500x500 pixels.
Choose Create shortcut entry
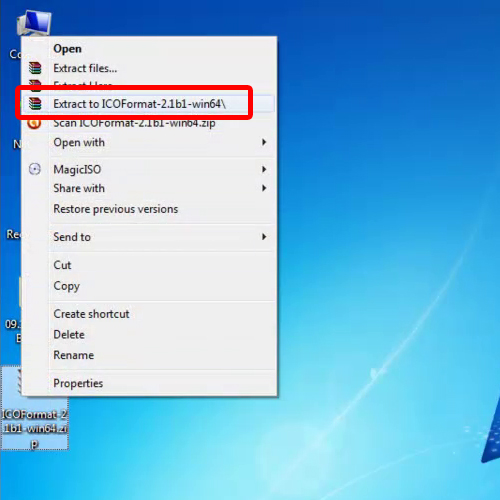pos(149,314)
